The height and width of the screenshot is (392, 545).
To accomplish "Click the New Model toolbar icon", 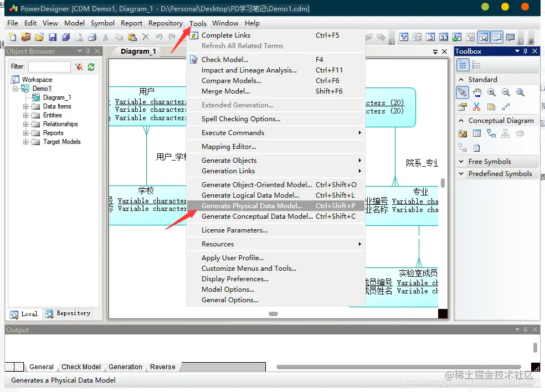I will (x=12, y=37).
